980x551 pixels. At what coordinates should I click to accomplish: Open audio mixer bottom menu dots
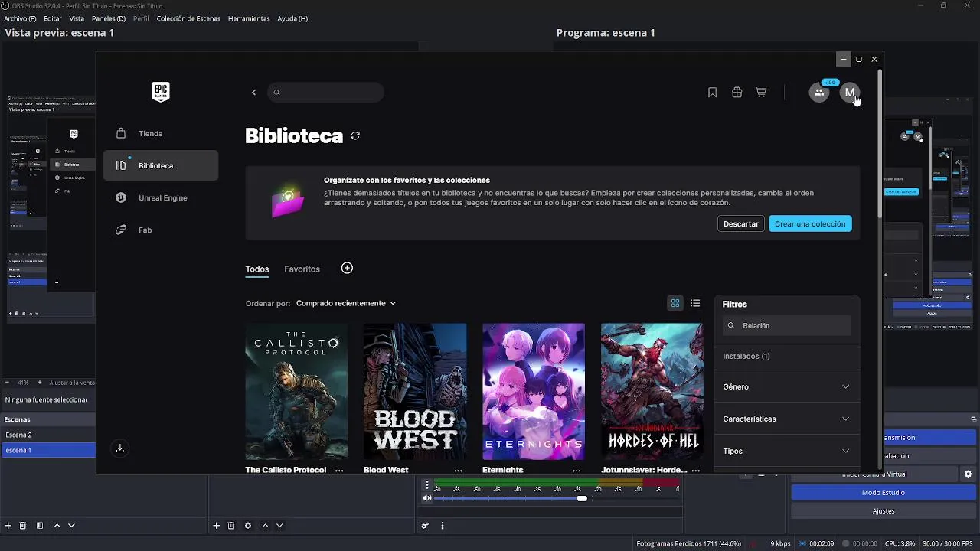point(442,526)
